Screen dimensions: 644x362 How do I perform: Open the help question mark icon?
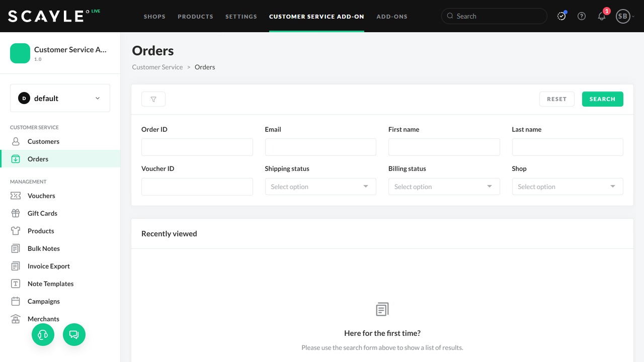pyautogui.click(x=582, y=16)
